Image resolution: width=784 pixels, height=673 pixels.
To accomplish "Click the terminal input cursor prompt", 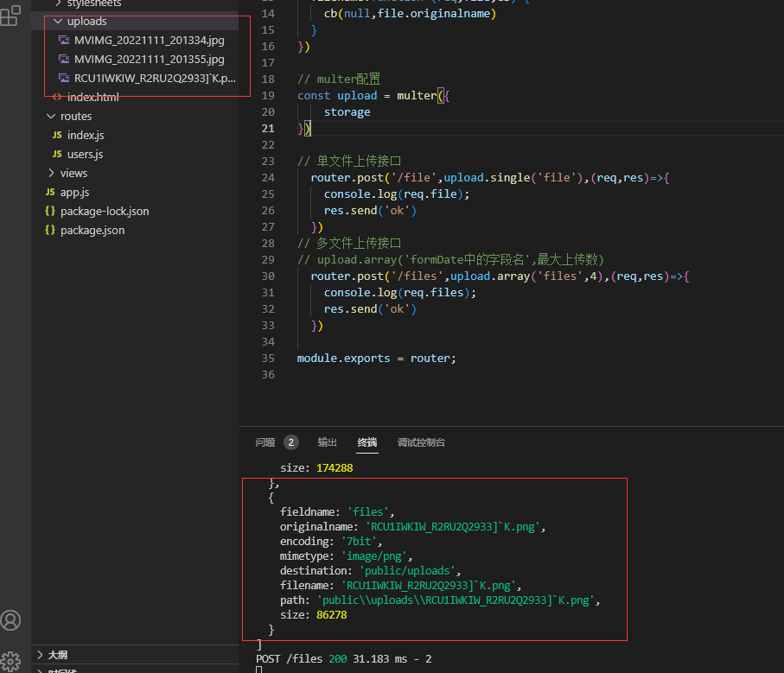I will [259, 670].
